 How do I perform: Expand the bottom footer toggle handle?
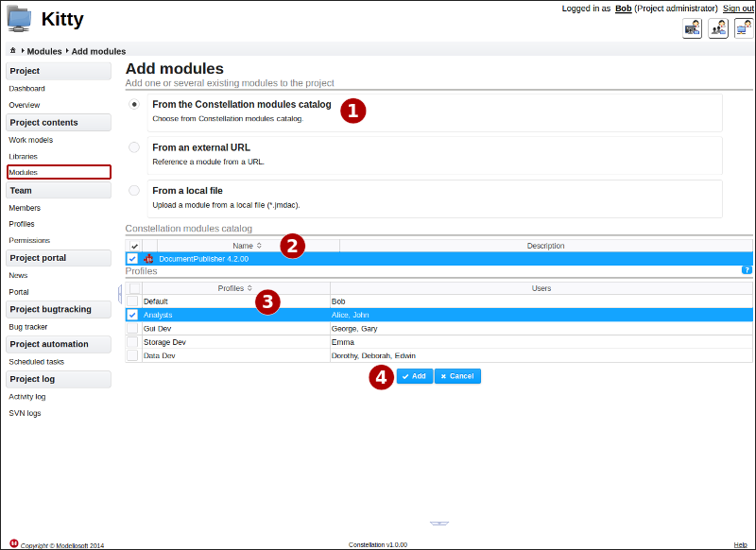click(x=439, y=524)
